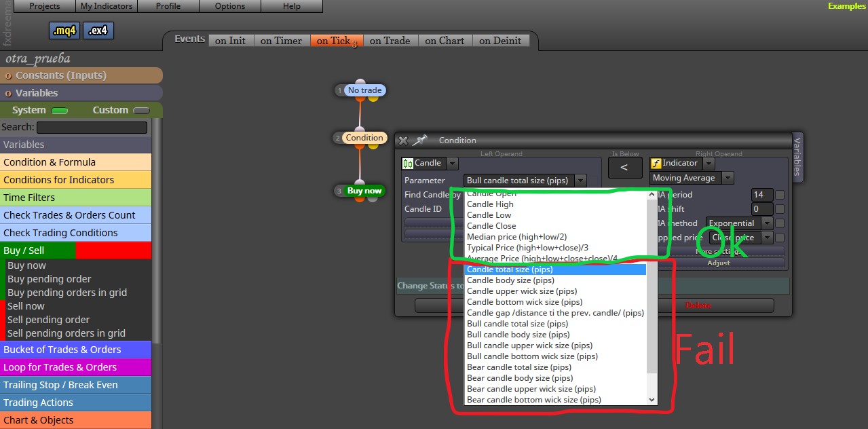868x429 pixels.
Task: Open the Help menu
Action: pyautogui.click(x=292, y=6)
